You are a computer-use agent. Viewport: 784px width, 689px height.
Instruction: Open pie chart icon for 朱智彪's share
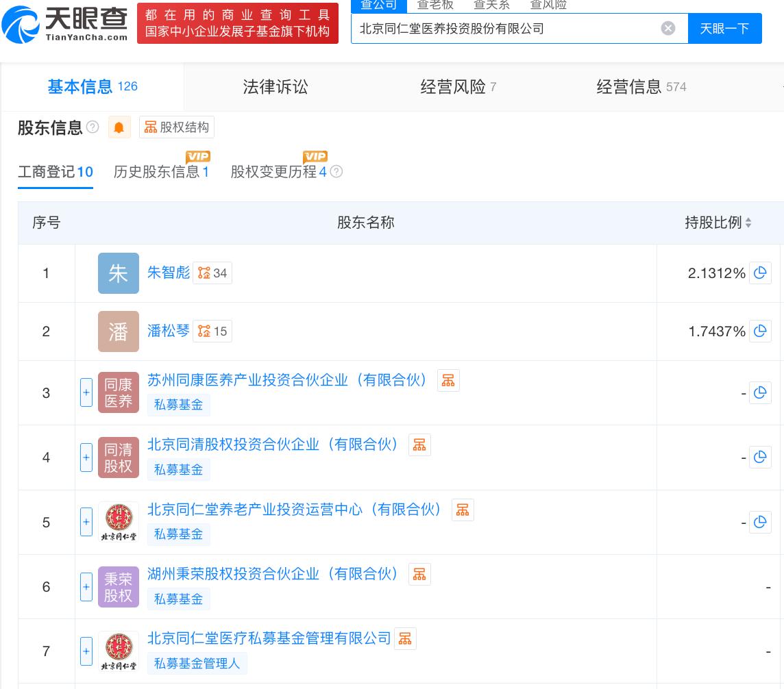tap(760, 273)
